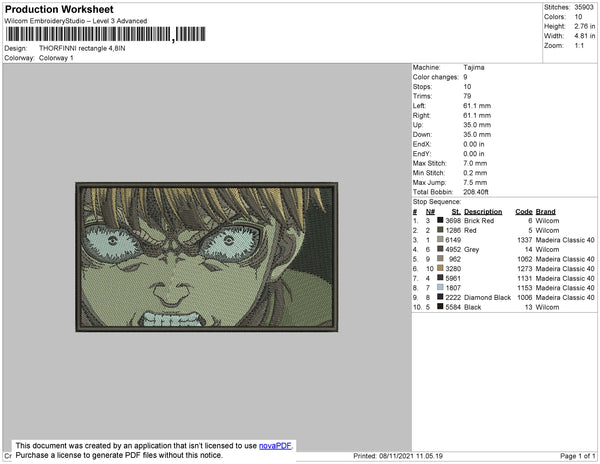Click the N# column header
The width and height of the screenshot is (600, 464).
430,212
